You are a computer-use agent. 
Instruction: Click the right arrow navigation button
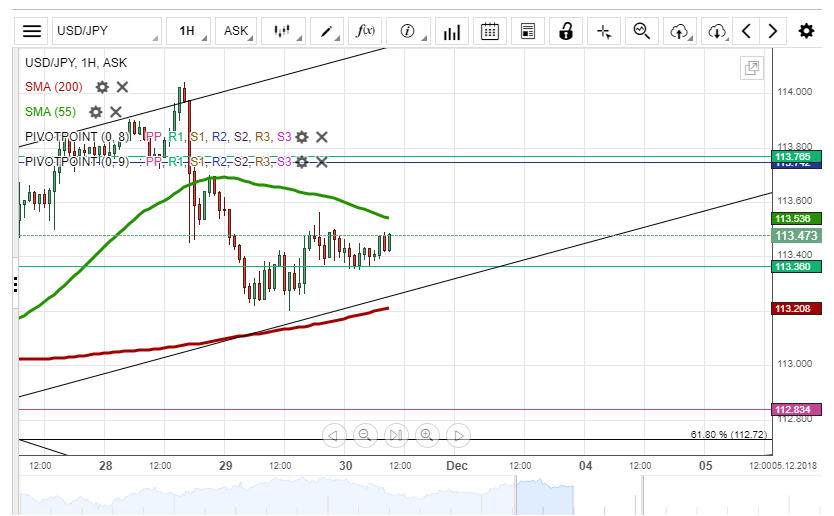click(x=773, y=31)
